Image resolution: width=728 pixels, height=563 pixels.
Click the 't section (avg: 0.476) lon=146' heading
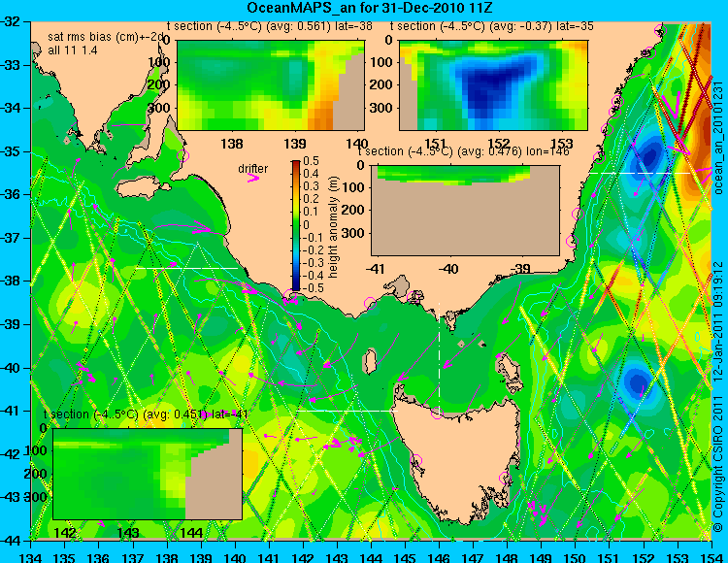point(464,151)
